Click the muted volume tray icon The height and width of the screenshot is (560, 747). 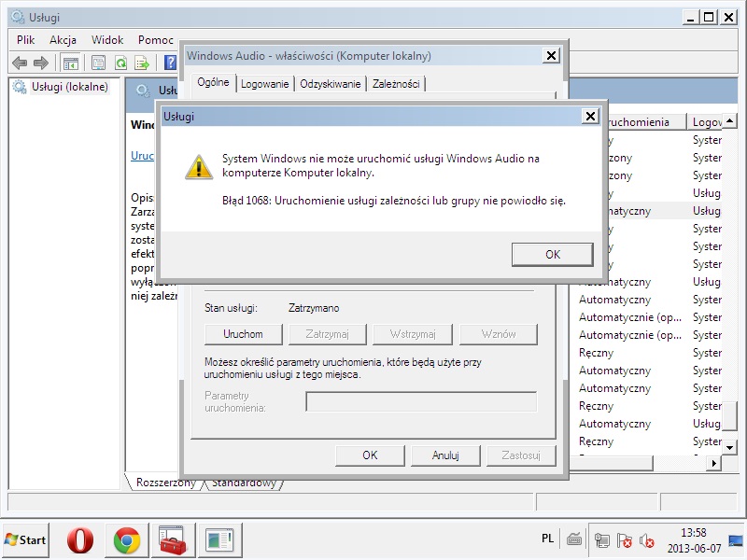tap(646, 540)
